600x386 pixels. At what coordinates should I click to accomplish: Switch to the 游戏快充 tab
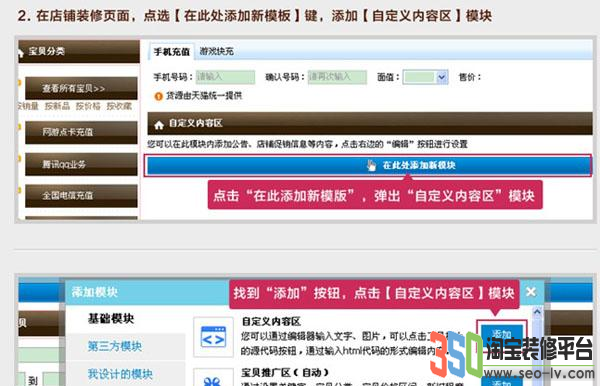(217, 51)
